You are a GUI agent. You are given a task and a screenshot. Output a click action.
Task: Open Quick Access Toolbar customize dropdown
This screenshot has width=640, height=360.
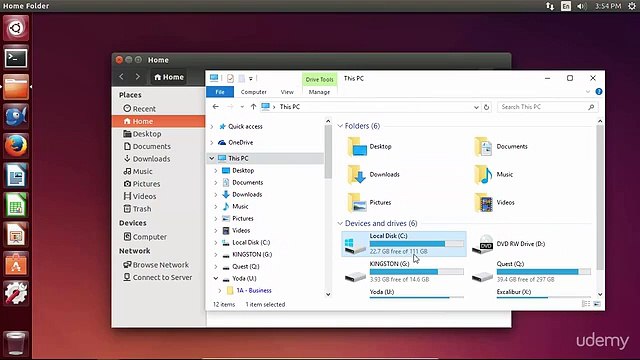pyautogui.click(x=251, y=78)
